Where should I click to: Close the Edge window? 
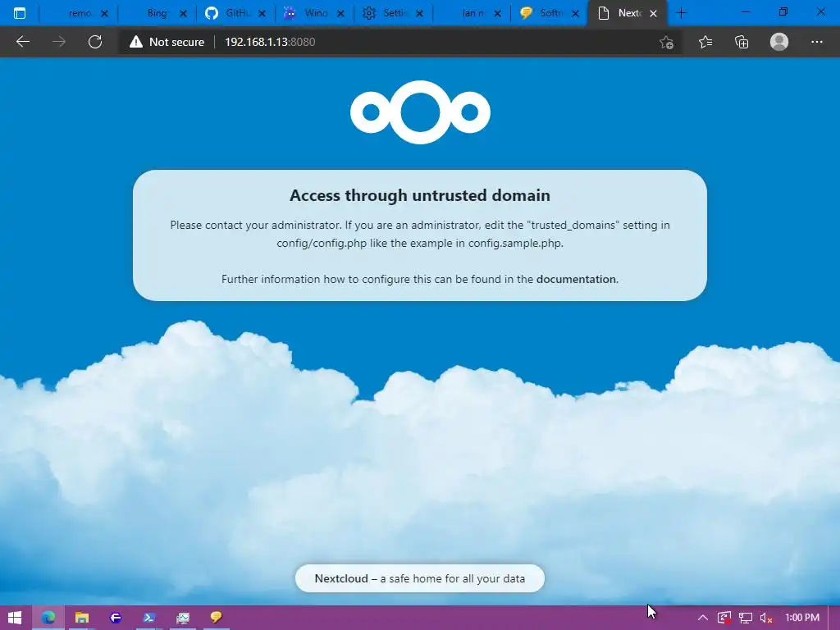click(x=820, y=12)
